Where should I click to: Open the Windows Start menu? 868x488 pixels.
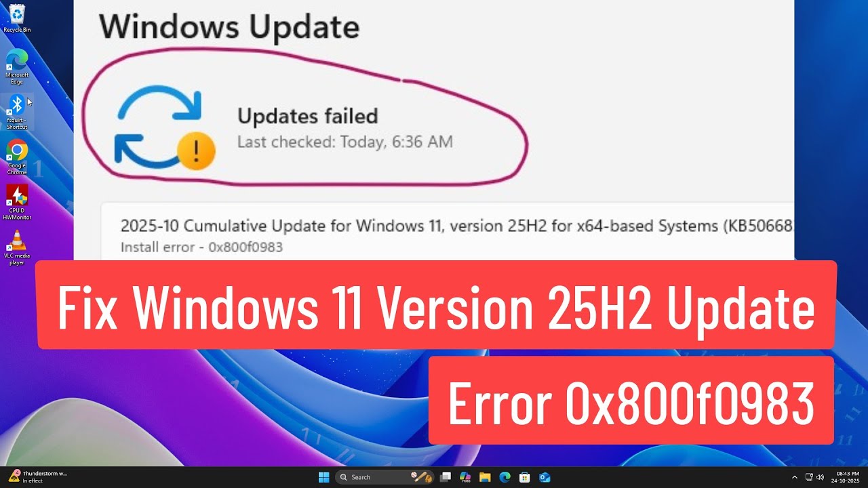[323, 477]
